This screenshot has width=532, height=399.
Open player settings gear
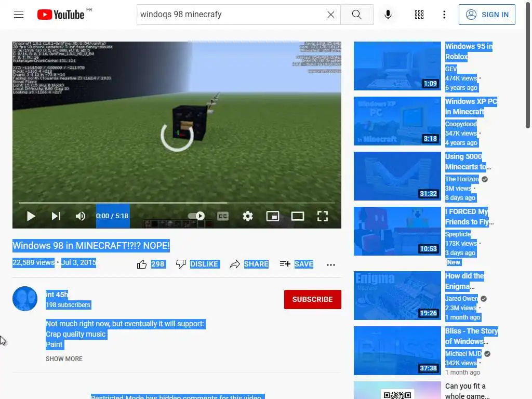[x=248, y=216]
